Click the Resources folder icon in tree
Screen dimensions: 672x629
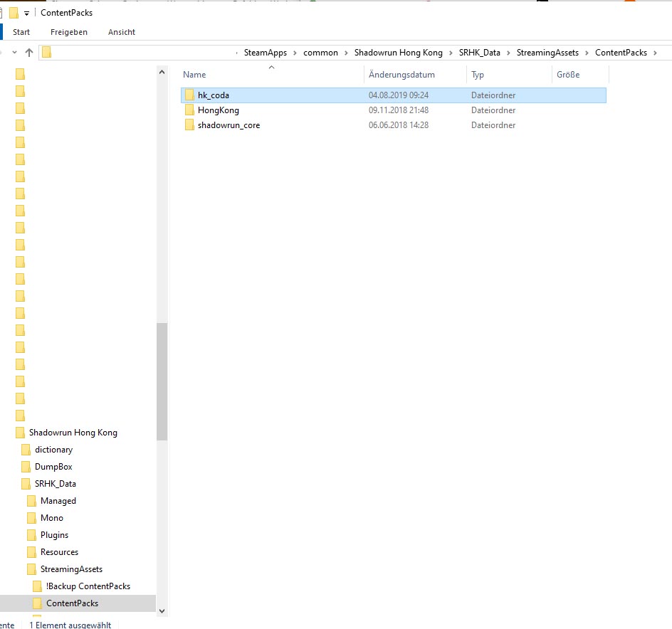[x=31, y=552]
